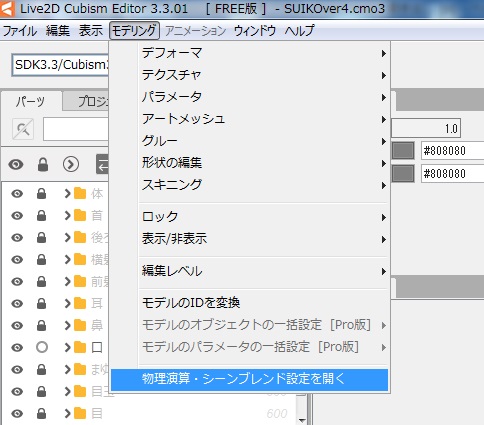Open the 表示 menu
Screen dimensions: 484x425
point(91,31)
